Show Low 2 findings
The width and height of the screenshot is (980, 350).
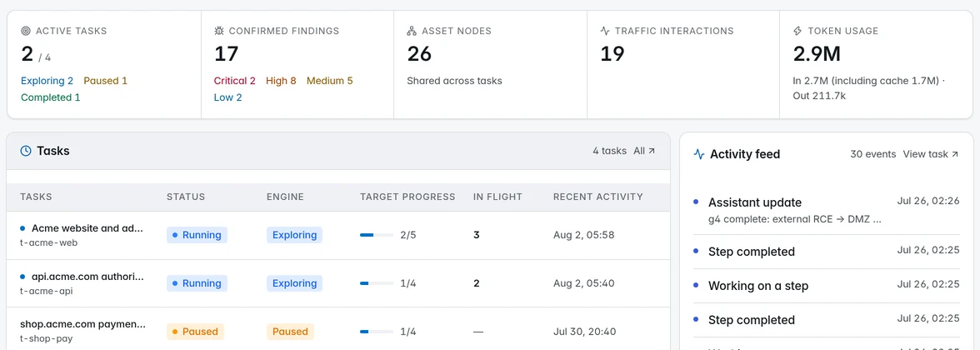tap(228, 97)
